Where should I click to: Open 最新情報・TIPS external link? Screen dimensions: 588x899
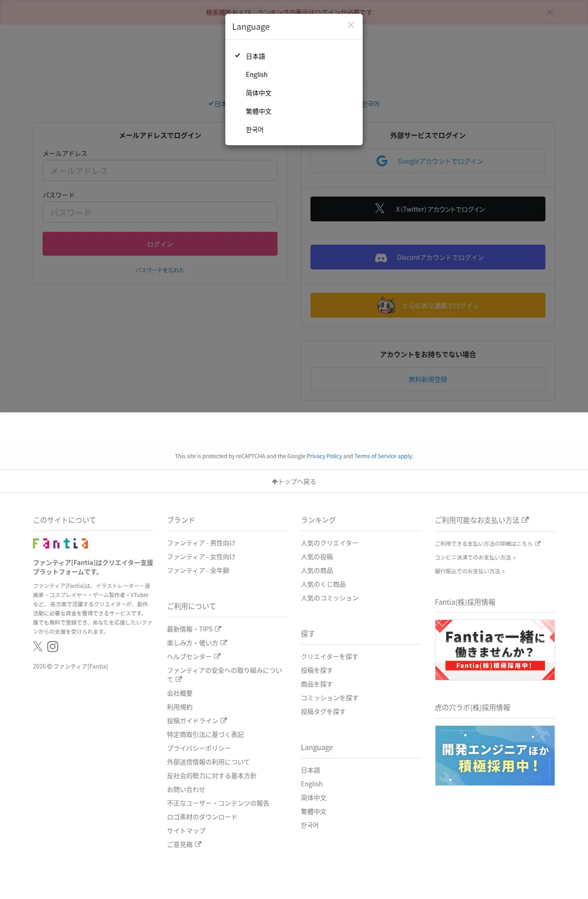(x=194, y=629)
